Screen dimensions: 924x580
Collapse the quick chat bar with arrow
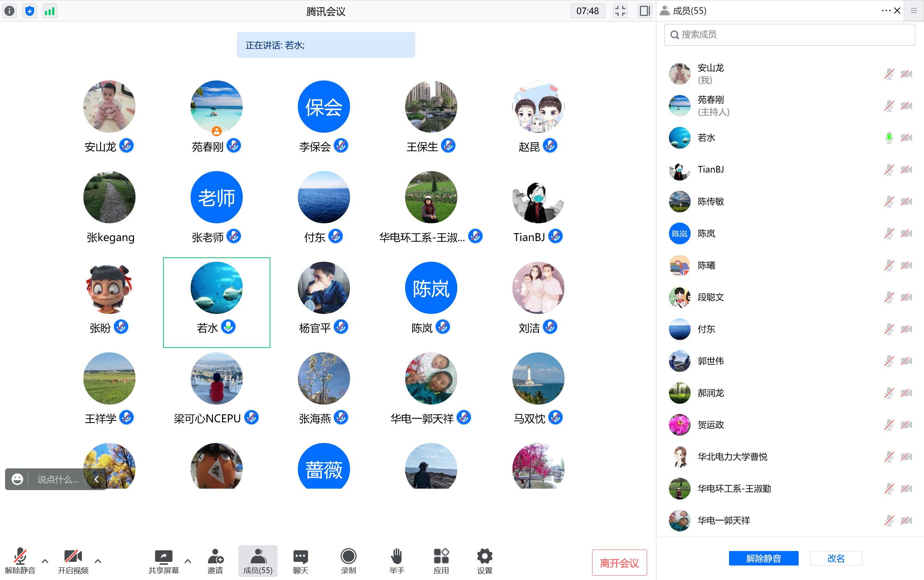(x=97, y=479)
